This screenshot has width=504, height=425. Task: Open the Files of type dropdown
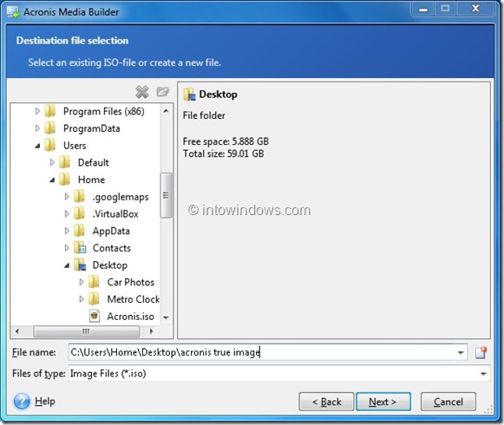click(483, 374)
